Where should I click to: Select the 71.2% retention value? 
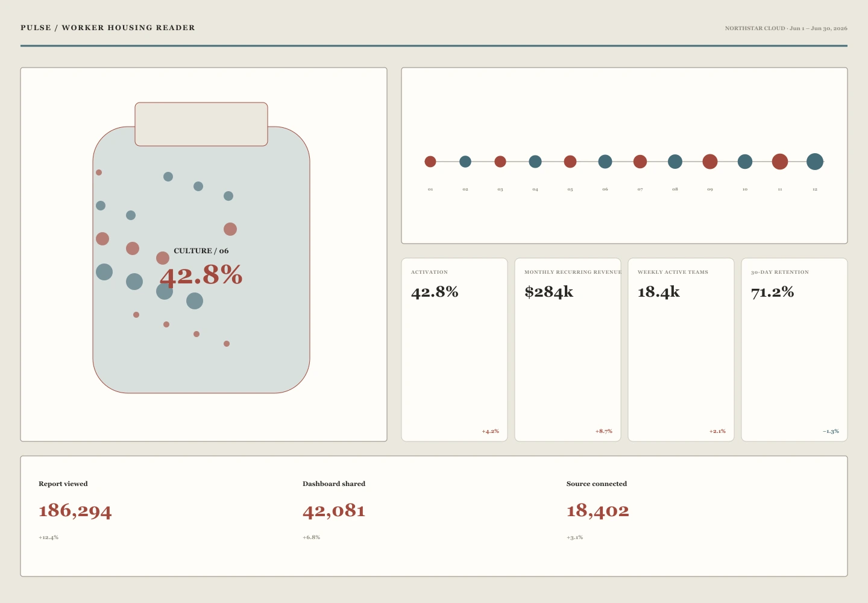[x=772, y=292]
